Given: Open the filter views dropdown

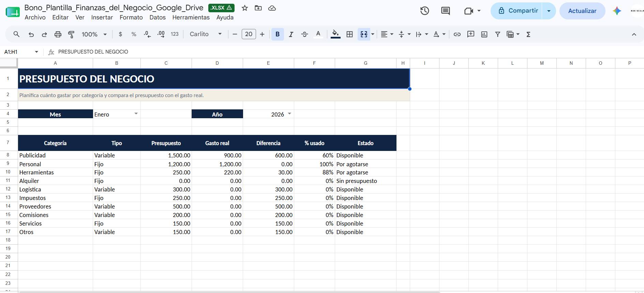Looking at the screenshot, I should tap(513, 34).
